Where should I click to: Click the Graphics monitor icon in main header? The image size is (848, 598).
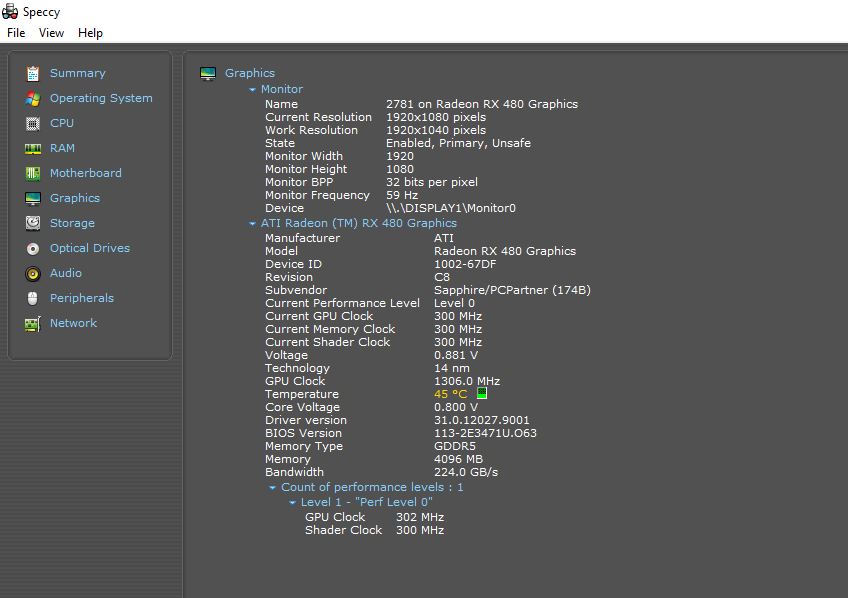[208, 73]
